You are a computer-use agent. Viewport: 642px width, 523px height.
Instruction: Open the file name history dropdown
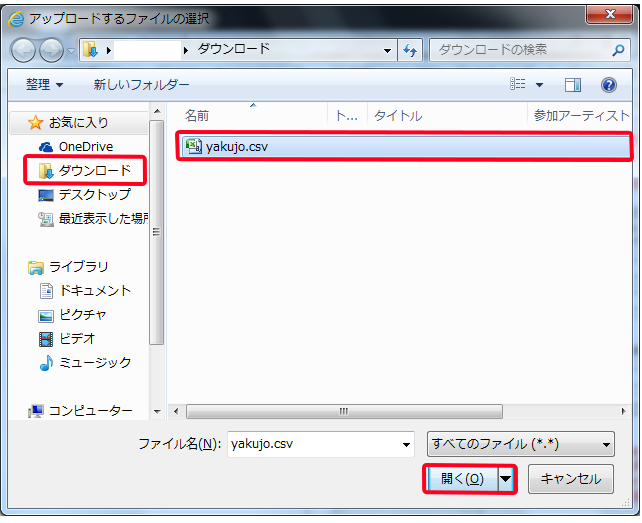(x=406, y=443)
